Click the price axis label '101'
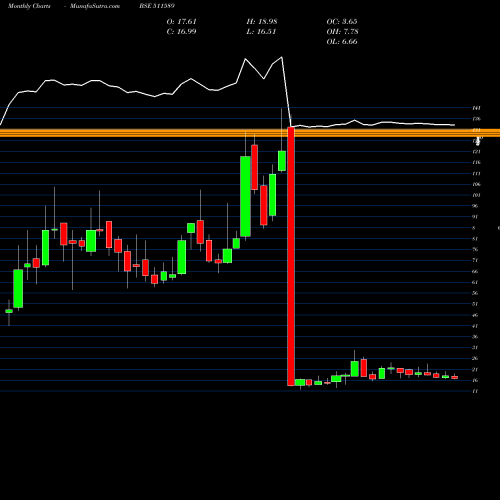 [476, 195]
